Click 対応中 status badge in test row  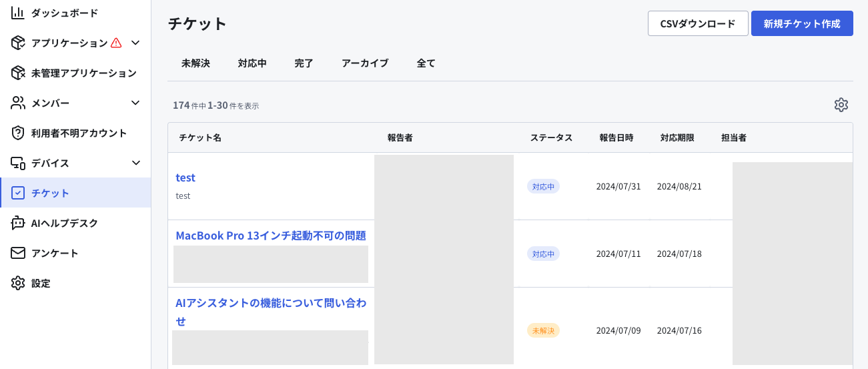pos(543,186)
